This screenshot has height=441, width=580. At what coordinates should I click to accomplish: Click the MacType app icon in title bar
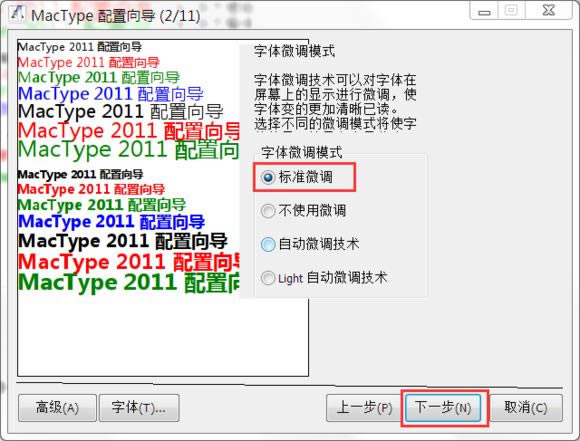click(x=17, y=14)
